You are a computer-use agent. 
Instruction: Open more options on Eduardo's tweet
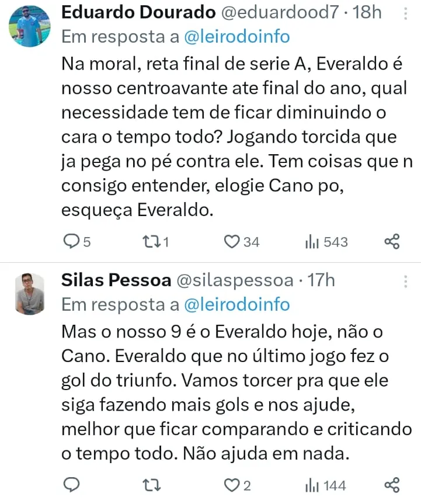pos(405,14)
